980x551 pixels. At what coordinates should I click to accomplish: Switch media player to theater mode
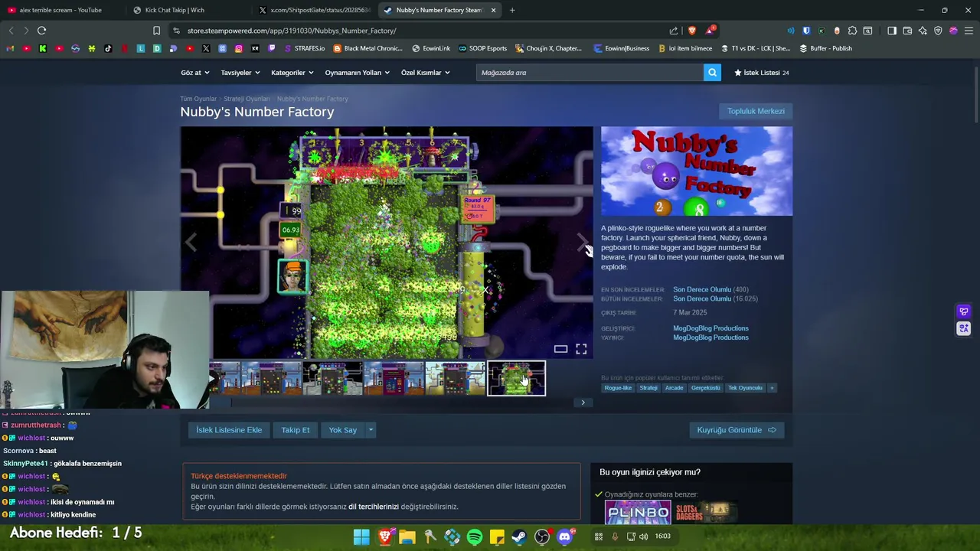point(560,349)
